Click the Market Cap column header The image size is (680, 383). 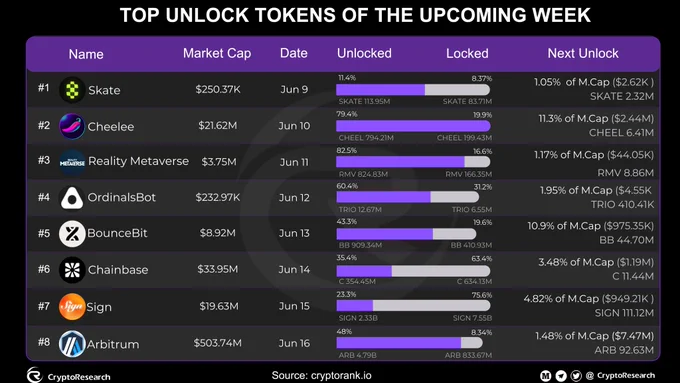(217, 53)
